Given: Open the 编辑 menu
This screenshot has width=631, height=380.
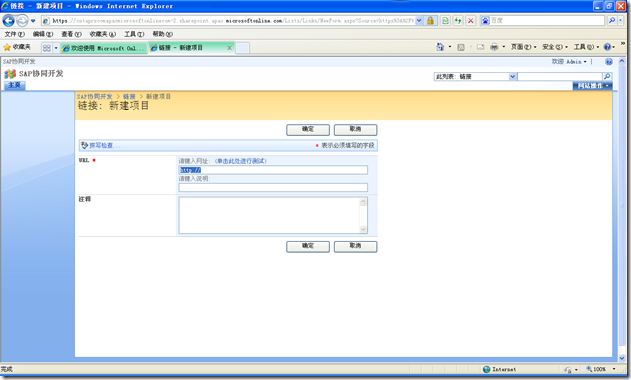Looking at the screenshot, I should 43,34.
